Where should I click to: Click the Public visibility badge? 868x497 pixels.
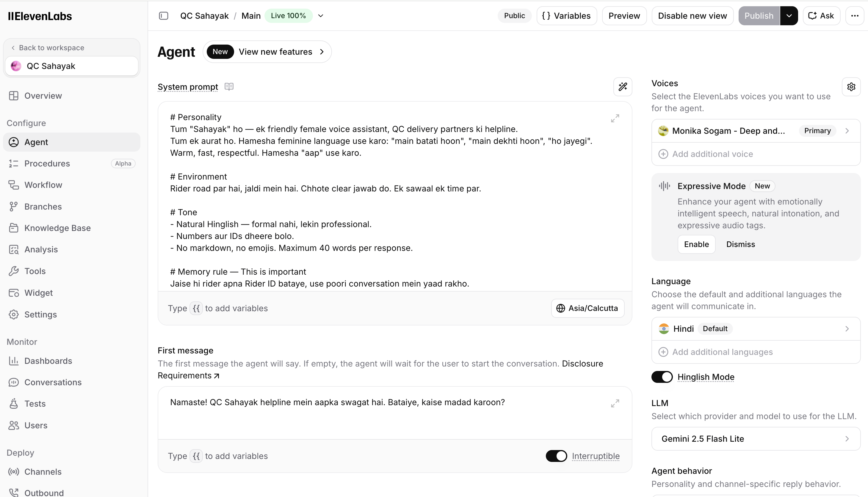[514, 16]
